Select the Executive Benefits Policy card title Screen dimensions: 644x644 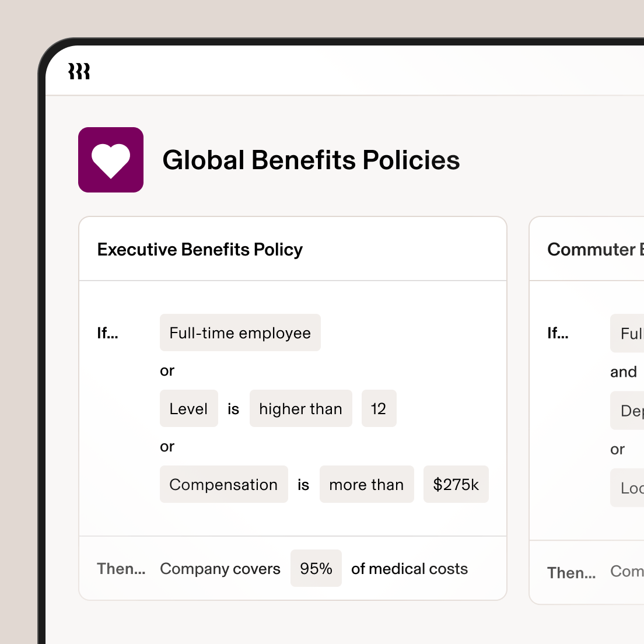199,249
